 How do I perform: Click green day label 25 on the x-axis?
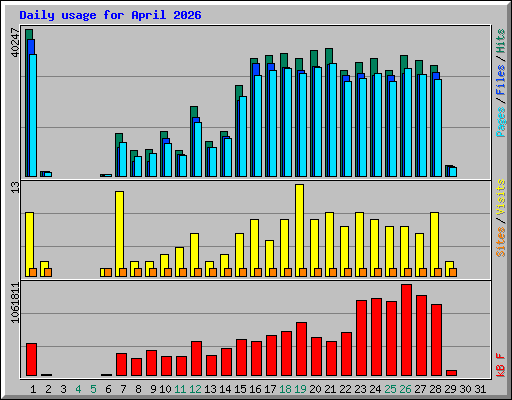pos(390,389)
